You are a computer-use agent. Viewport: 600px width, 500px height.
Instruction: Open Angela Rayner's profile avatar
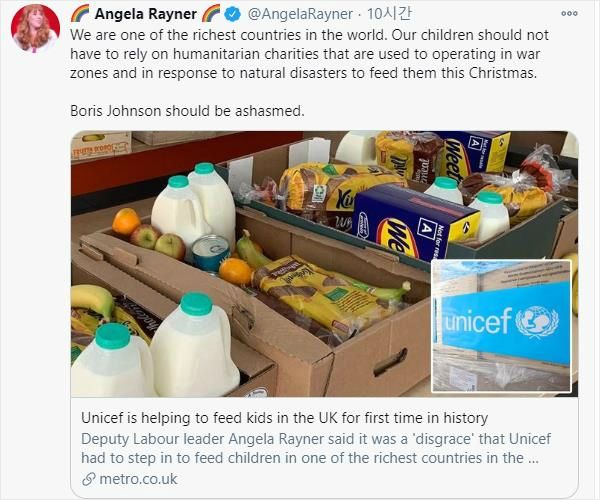(x=35, y=29)
